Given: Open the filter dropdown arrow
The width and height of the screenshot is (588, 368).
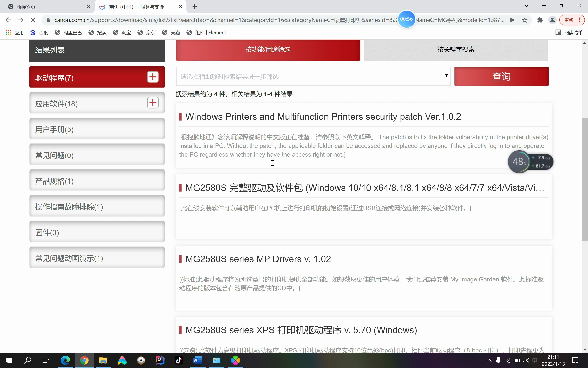Looking at the screenshot, I should coord(446,75).
